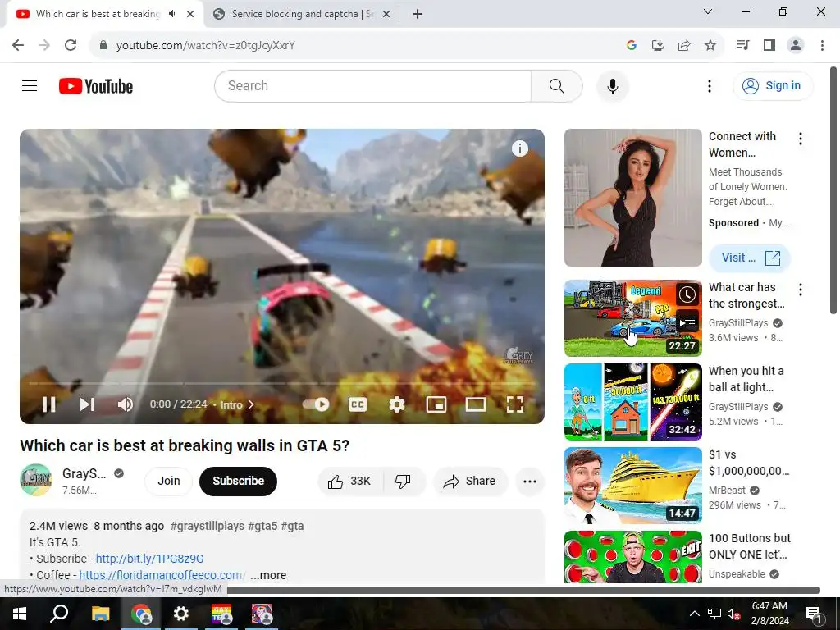Add strongest car video to queue
840x630 pixels.
687,321
